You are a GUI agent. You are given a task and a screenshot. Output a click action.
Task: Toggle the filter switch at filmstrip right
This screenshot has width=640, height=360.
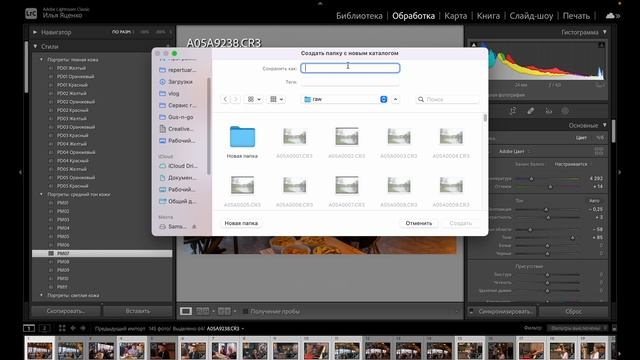614,328
